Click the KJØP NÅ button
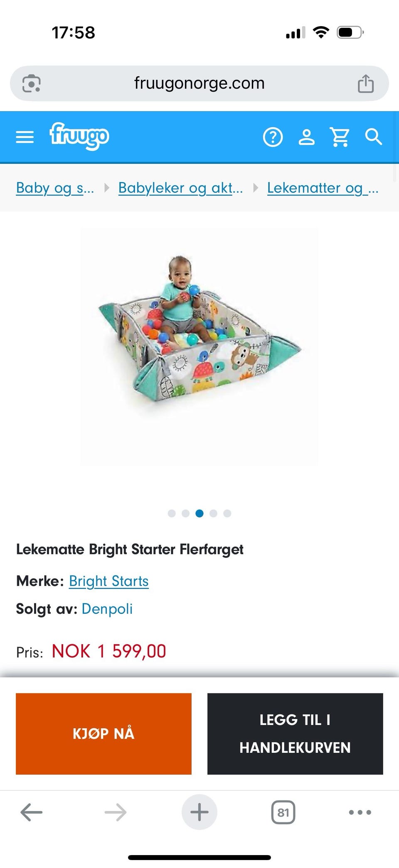The width and height of the screenshot is (399, 868). click(x=103, y=734)
